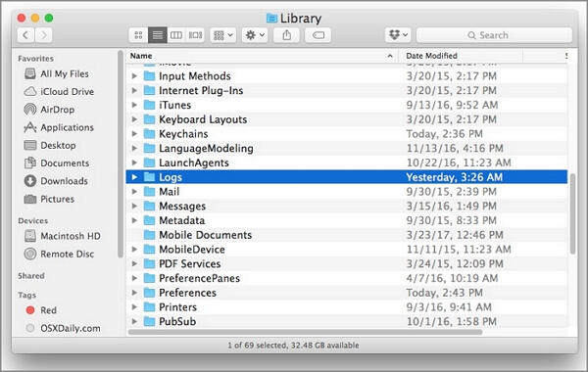
Task: Open the Action gear menu
Action: click(x=255, y=35)
